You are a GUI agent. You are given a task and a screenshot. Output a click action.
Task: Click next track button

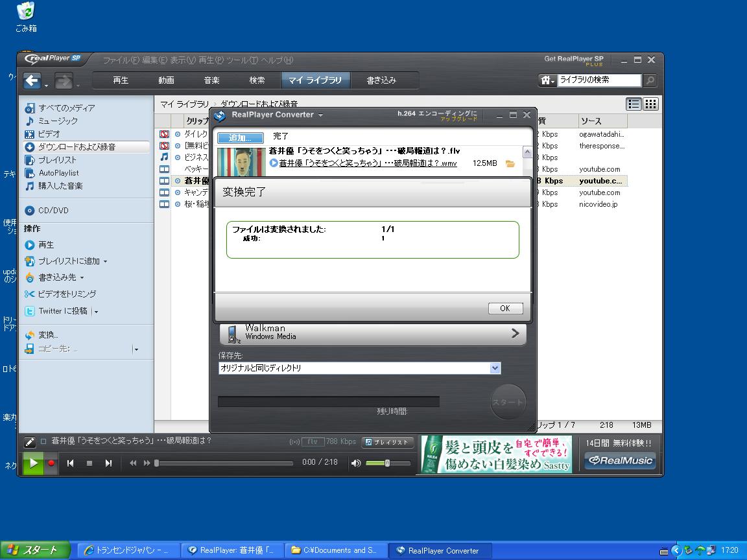[109, 463]
